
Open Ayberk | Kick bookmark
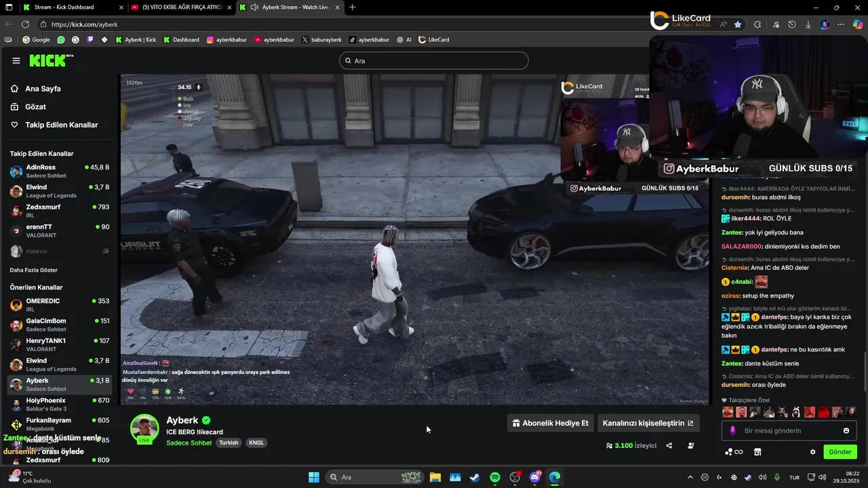click(136, 40)
